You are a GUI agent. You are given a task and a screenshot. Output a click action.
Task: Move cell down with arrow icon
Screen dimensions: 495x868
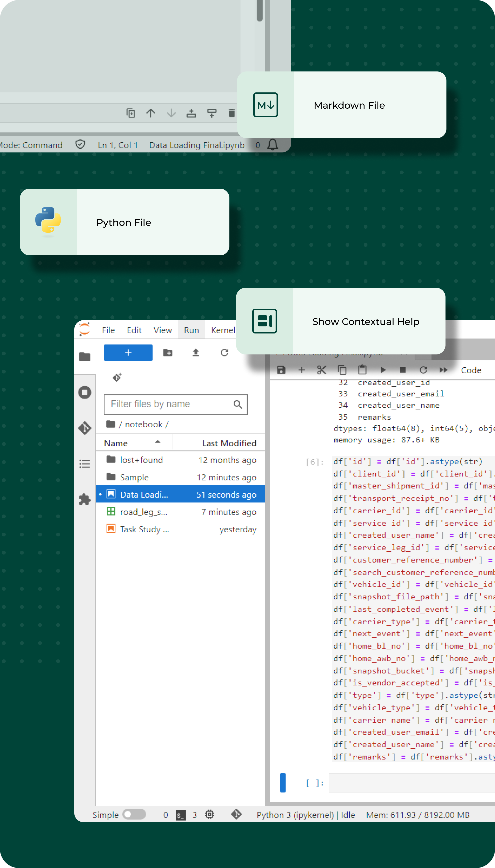tap(171, 113)
